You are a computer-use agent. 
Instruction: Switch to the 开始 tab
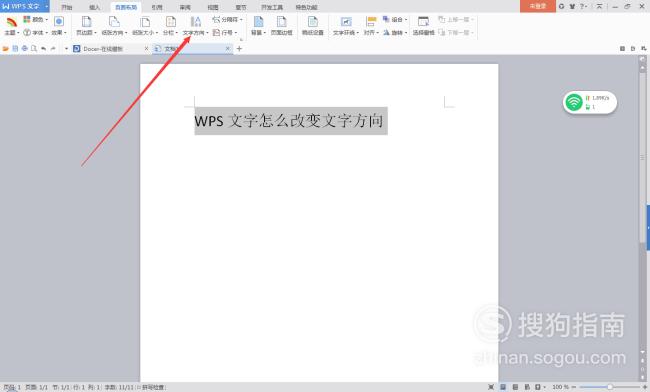pos(67,7)
